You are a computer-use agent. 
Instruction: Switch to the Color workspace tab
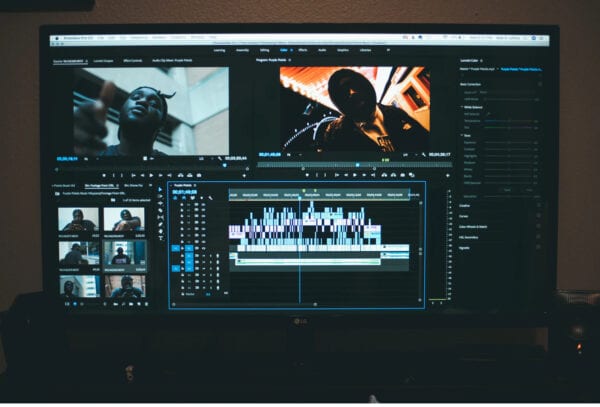pos(285,49)
